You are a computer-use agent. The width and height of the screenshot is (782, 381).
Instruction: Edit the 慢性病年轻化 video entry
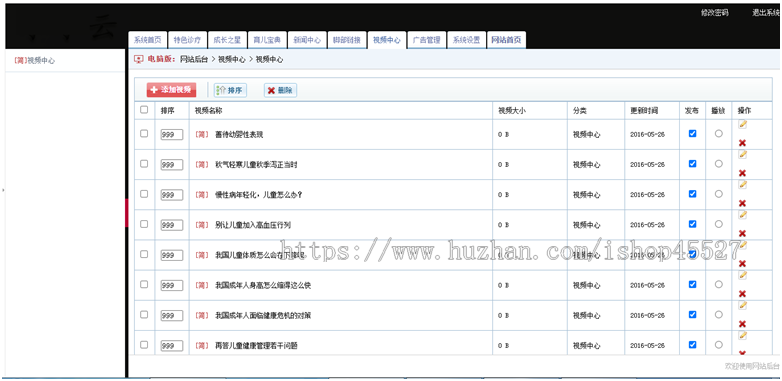click(743, 185)
